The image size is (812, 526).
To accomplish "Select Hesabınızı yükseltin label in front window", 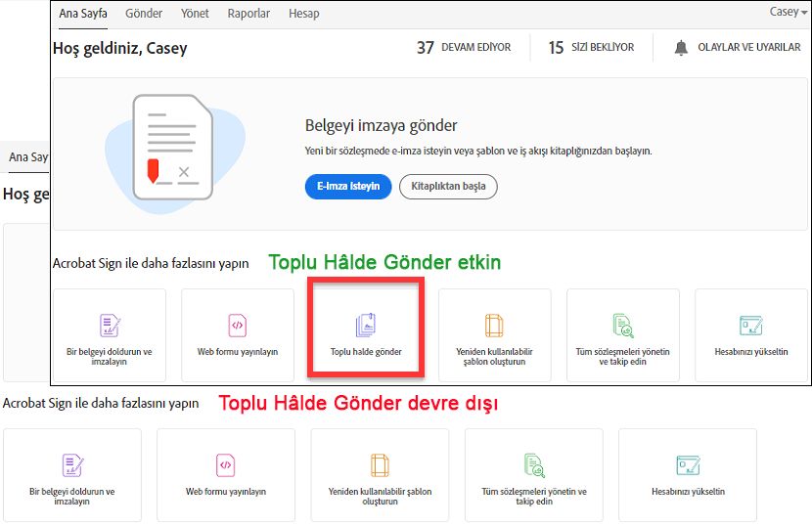I will (751, 352).
